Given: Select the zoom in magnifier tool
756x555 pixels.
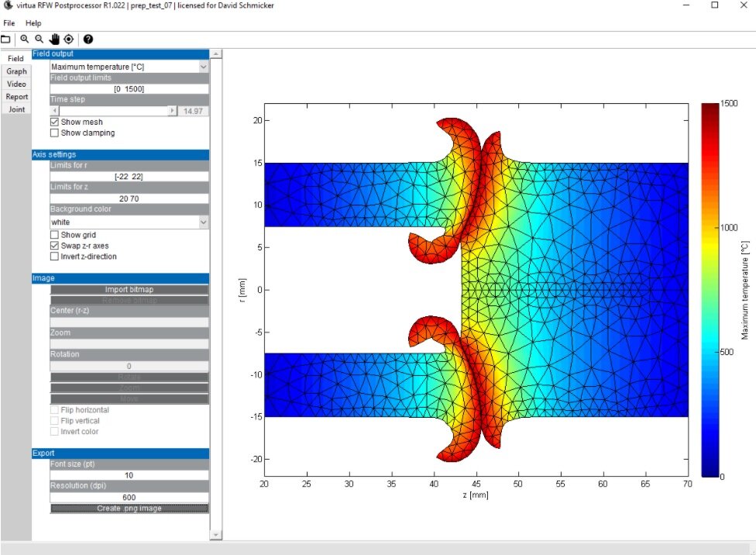Looking at the screenshot, I should click(x=24, y=39).
